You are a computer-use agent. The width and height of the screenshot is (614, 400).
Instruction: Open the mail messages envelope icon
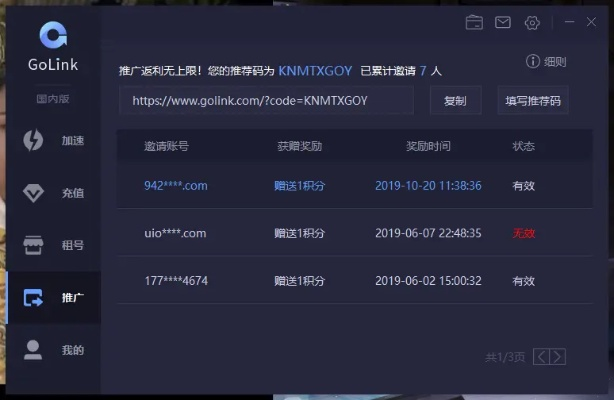[x=503, y=22]
